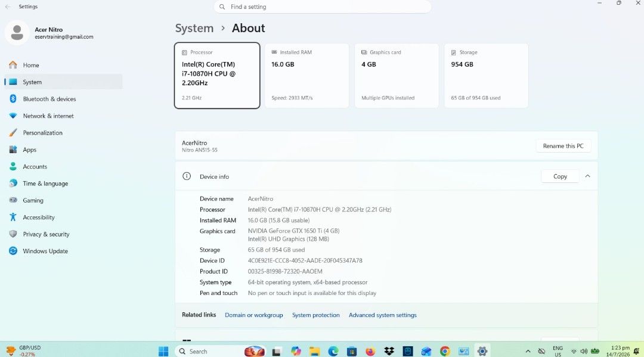Click the Acer Nitro account avatar

(x=17, y=32)
